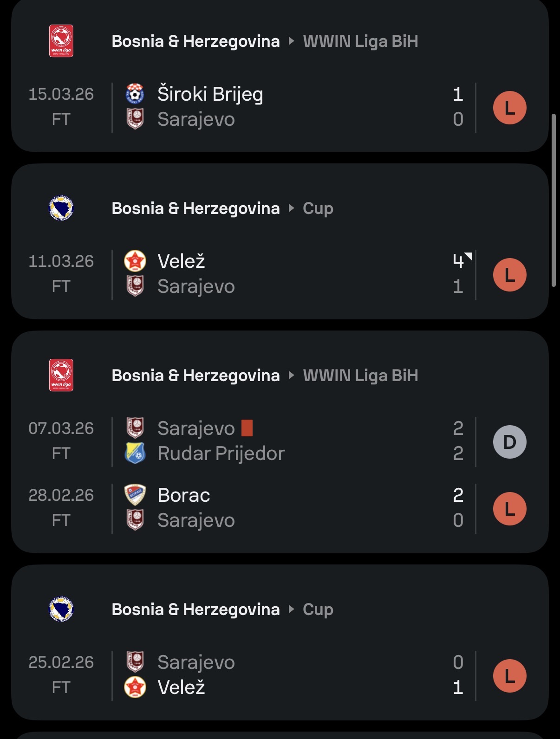Click the draw badge for Rudar Prijedor match

point(509,442)
